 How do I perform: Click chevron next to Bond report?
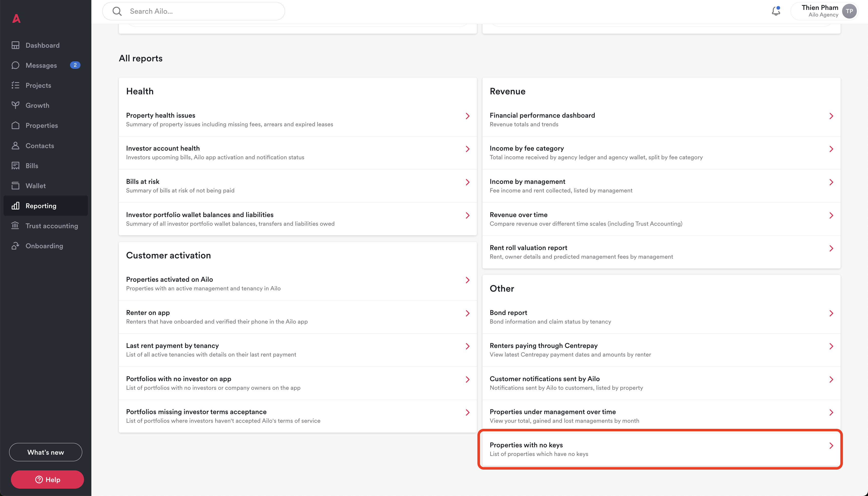(831, 313)
